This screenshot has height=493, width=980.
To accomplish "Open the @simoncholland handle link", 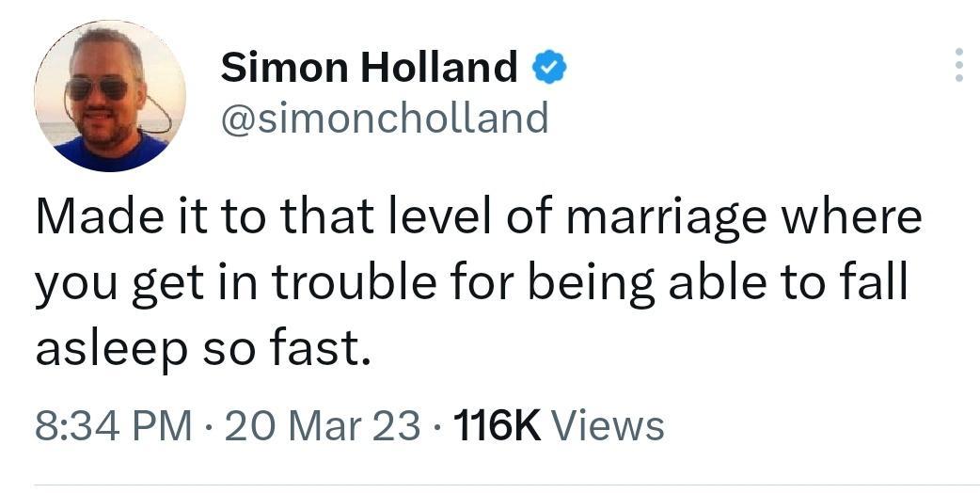I will [x=384, y=119].
